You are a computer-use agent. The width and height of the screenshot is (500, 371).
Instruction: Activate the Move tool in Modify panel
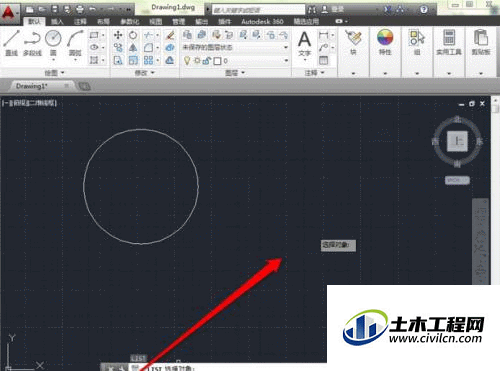click(118, 35)
